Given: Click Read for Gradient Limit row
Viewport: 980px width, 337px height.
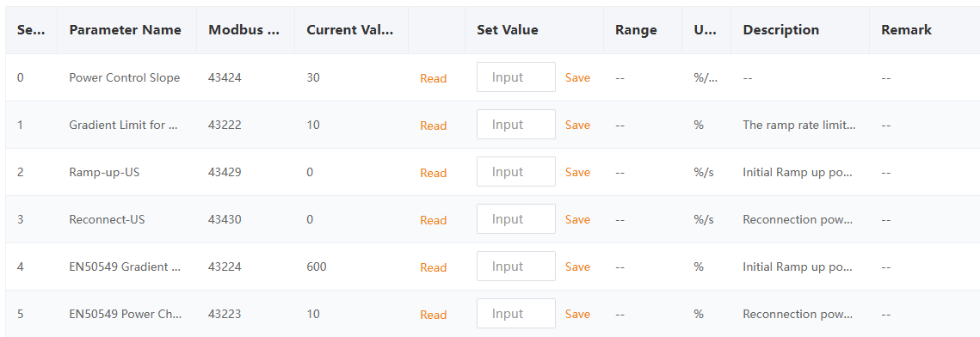Looking at the screenshot, I should pyautogui.click(x=433, y=126).
